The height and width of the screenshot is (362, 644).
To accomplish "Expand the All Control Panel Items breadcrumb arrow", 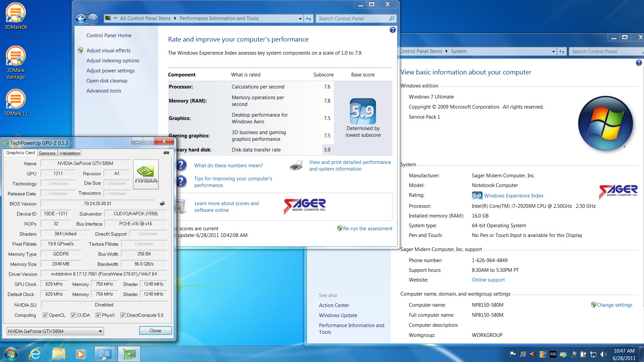I will (175, 18).
